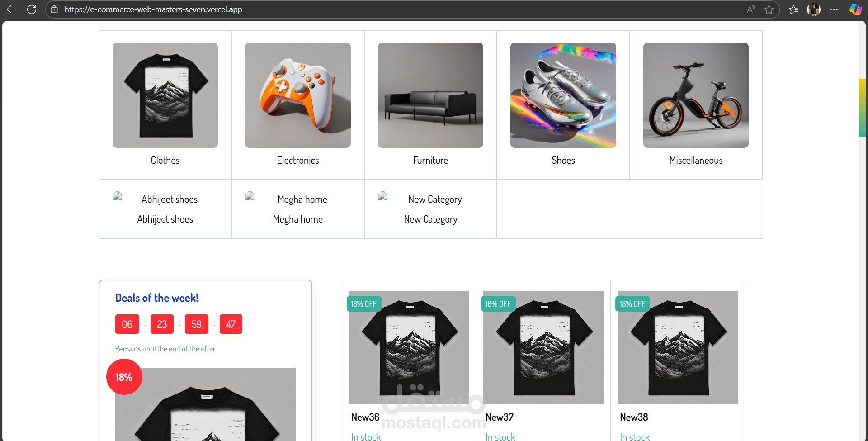Reload the current page
The image size is (868, 441).
pyautogui.click(x=32, y=9)
